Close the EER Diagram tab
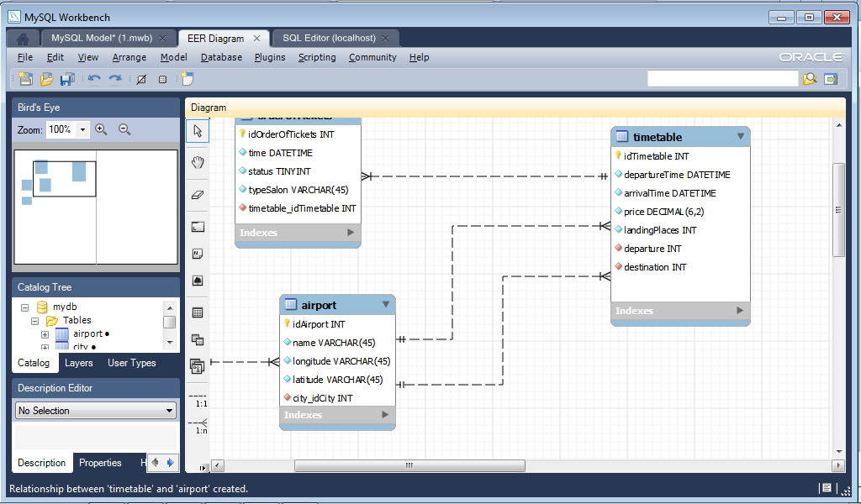Screen dimensions: 861x504 coord(256,39)
